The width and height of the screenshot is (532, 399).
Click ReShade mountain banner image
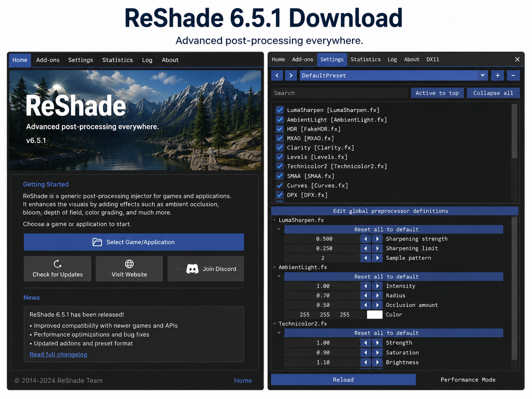[135, 120]
